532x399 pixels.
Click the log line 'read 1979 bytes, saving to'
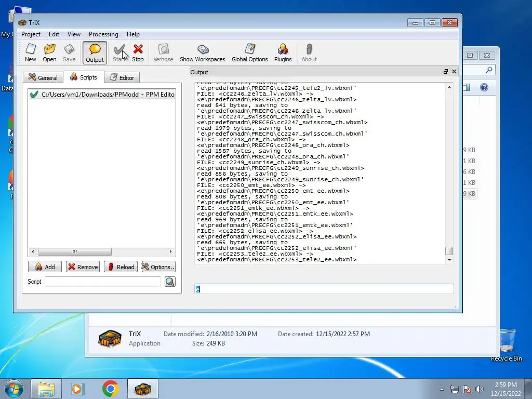(244, 128)
